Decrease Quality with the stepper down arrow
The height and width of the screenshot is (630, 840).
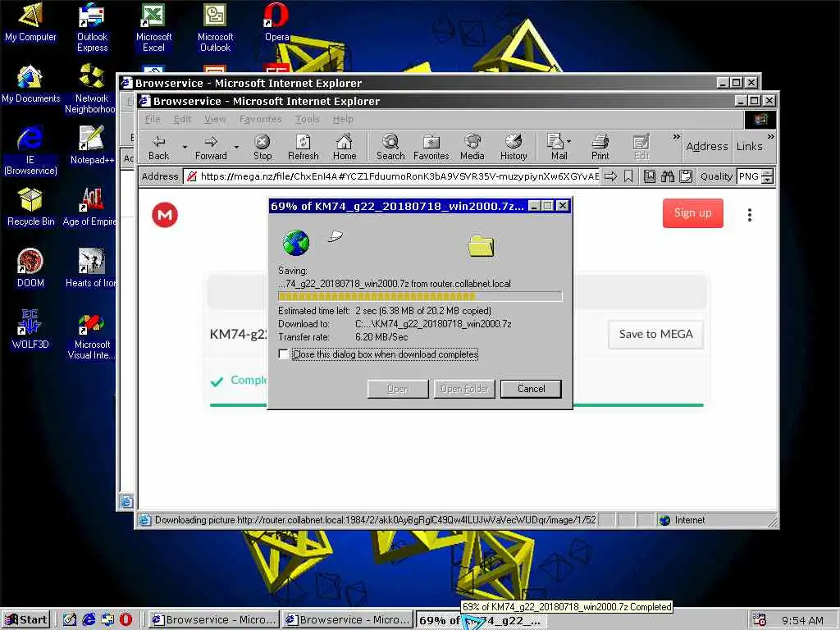[x=768, y=180]
